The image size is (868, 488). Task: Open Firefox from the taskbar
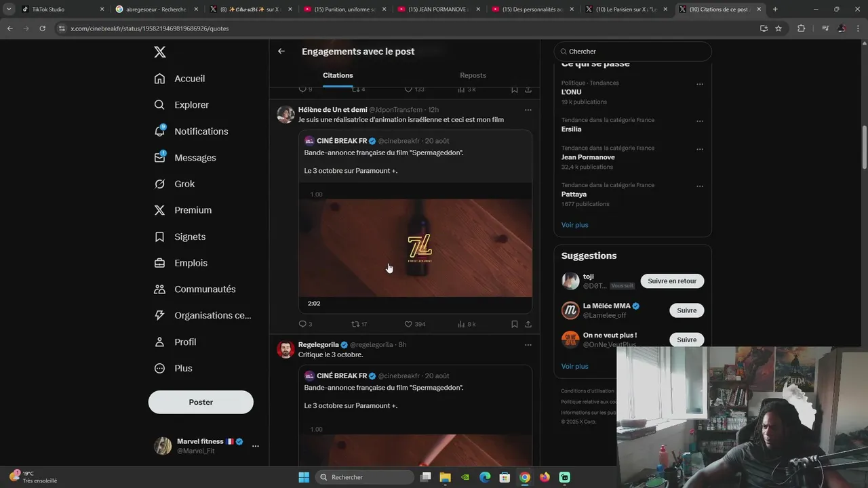pyautogui.click(x=545, y=477)
